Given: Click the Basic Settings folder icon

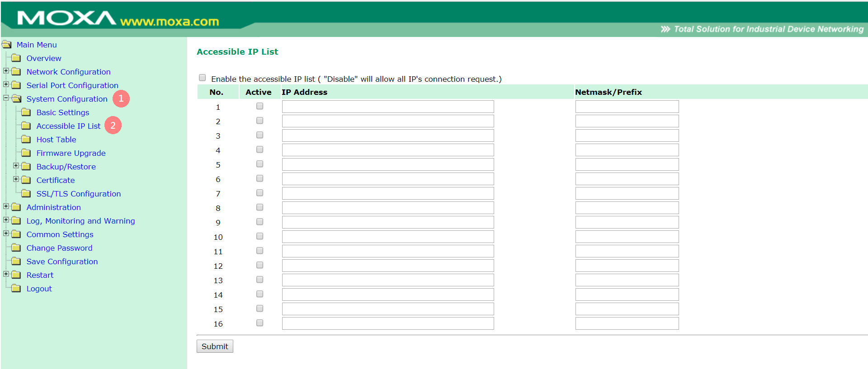Looking at the screenshot, I should click(x=26, y=112).
